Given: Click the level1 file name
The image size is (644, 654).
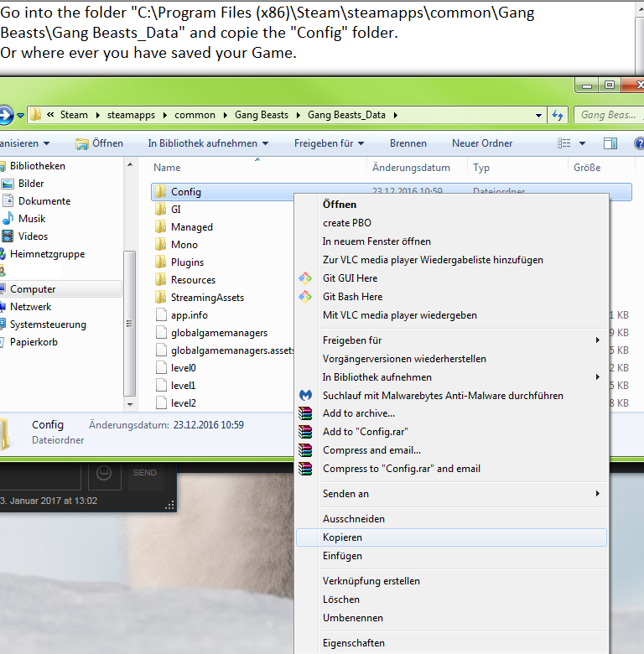Looking at the screenshot, I should coord(183,386).
